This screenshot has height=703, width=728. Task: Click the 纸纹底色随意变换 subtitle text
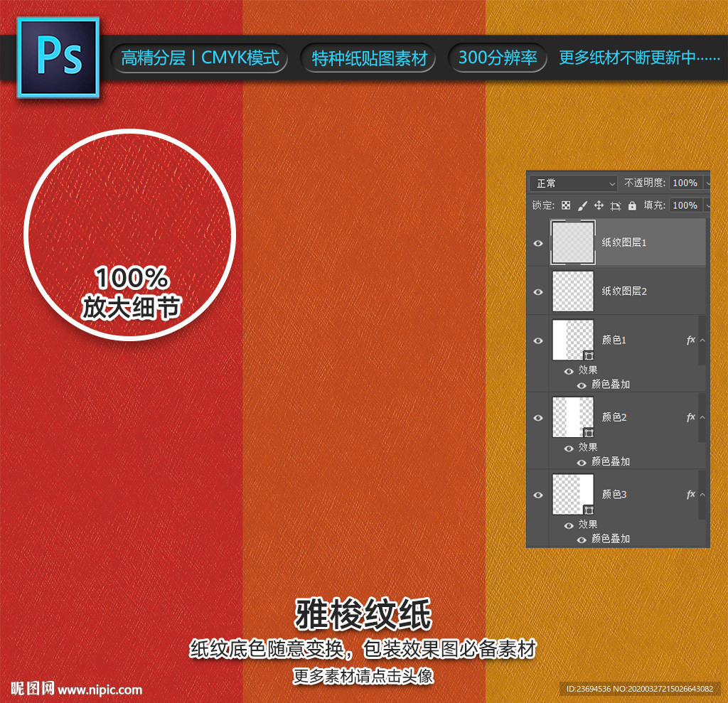pos(267,649)
